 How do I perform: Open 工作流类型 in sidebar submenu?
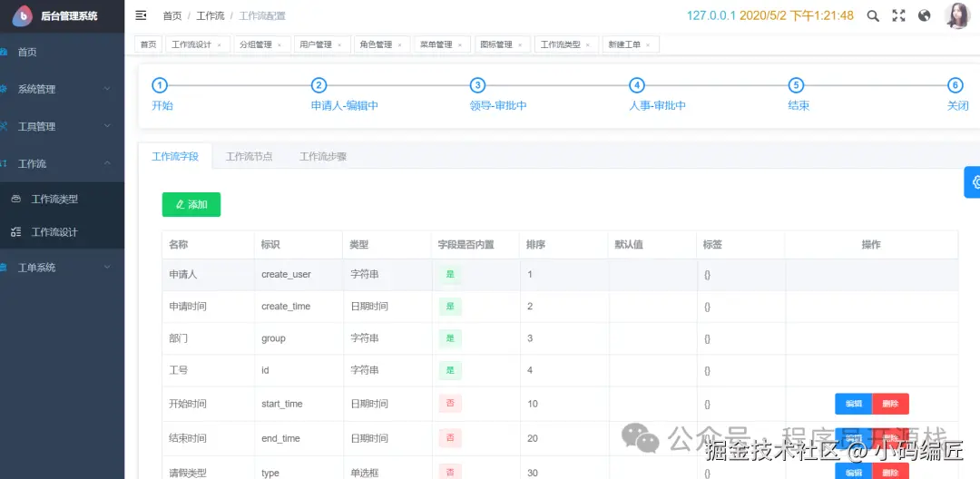pos(62,200)
